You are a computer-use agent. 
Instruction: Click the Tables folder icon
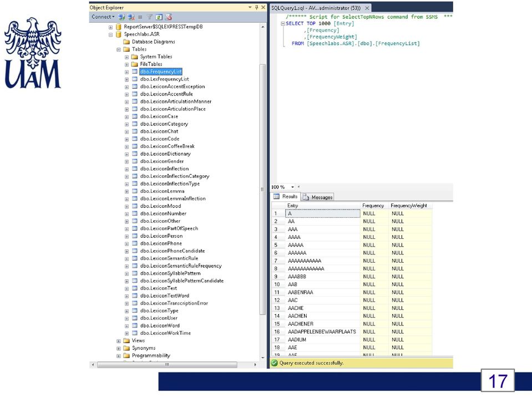[126, 49]
